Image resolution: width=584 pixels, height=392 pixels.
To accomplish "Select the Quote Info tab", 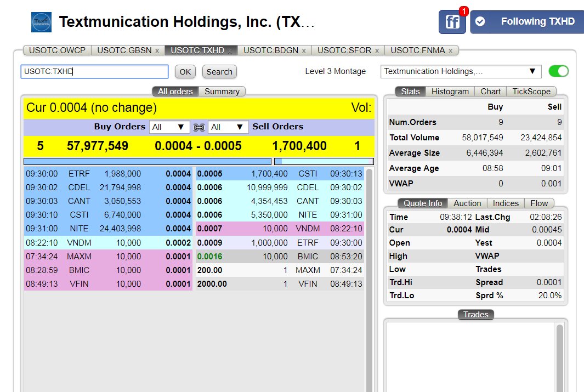I will click(423, 203).
